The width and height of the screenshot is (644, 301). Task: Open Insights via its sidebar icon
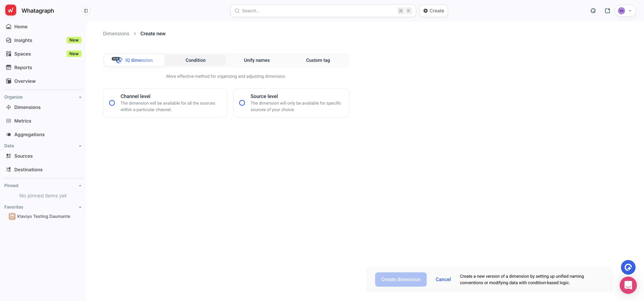pyautogui.click(x=9, y=40)
